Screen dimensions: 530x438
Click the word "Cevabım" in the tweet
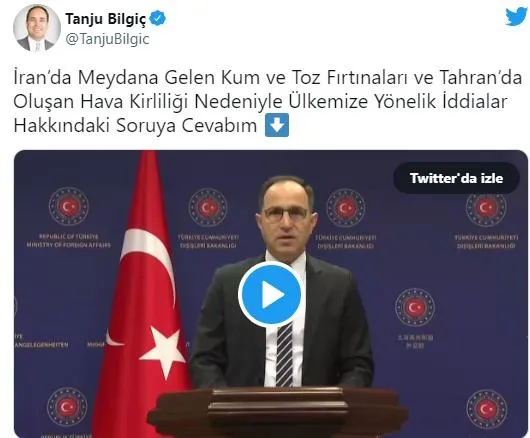click(220, 126)
